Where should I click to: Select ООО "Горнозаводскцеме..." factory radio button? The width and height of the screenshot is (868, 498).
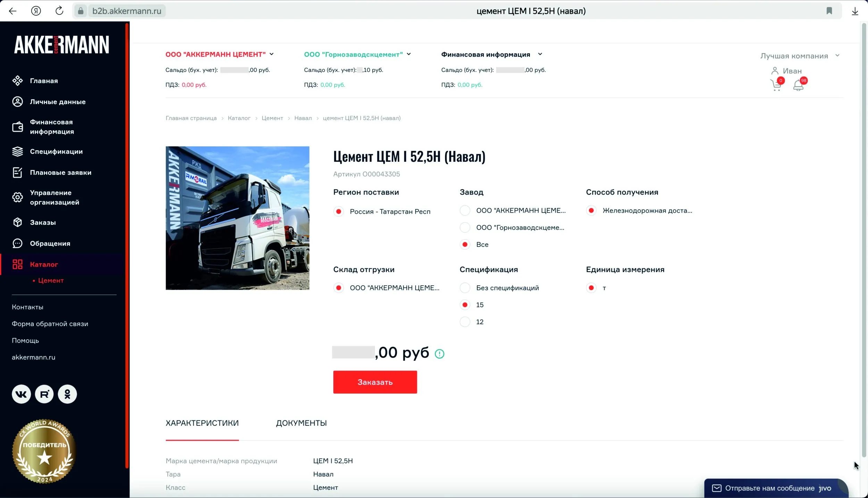[x=465, y=228]
